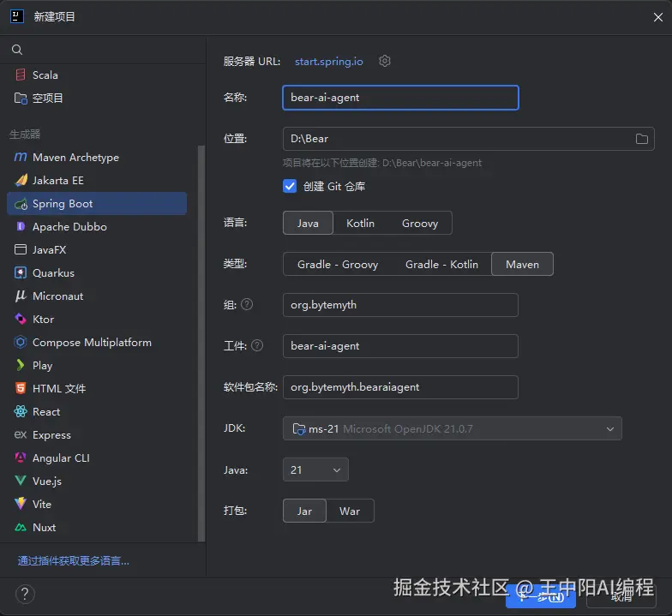Image resolution: width=672 pixels, height=616 pixels.
Task: Click the Vite icon
Action: (x=21, y=504)
